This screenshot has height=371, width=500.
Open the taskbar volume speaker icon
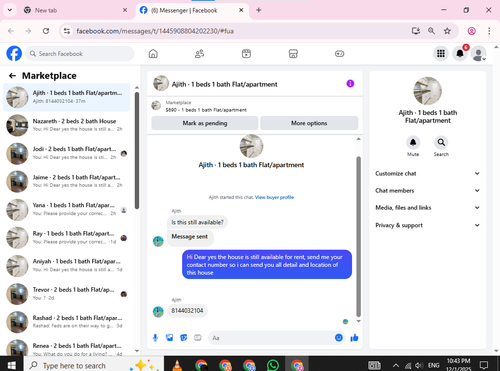coord(419,365)
